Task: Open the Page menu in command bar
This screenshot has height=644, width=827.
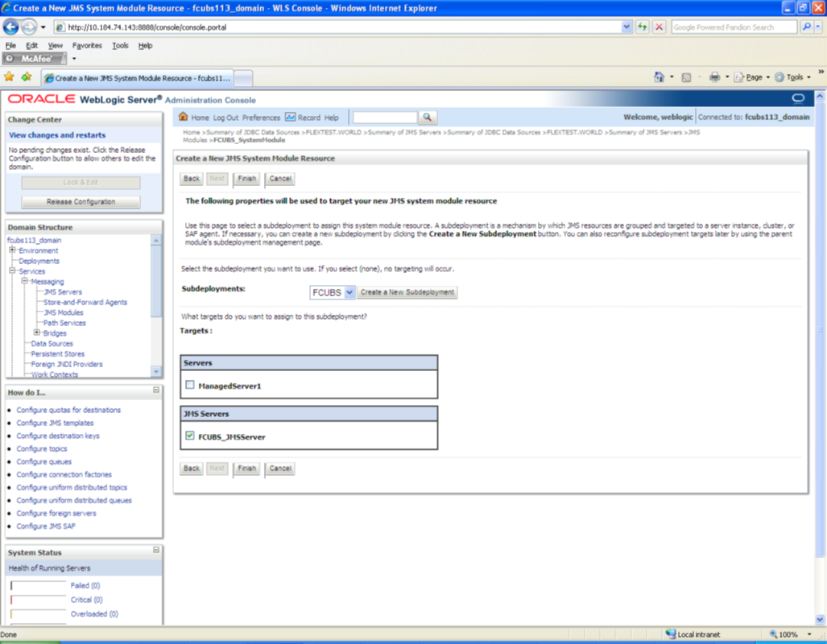Action: (751, 77)
